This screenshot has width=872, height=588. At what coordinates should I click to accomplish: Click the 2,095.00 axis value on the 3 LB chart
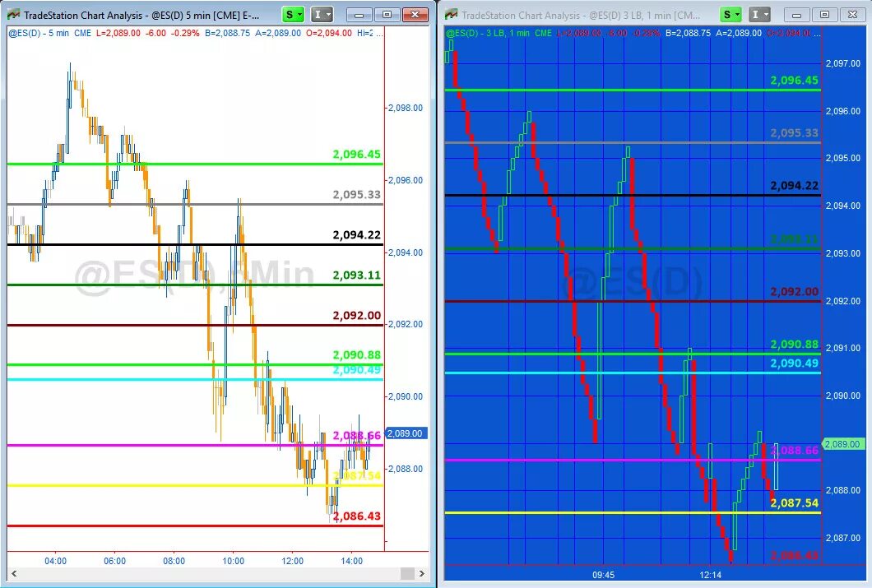(x=842, y=158)
